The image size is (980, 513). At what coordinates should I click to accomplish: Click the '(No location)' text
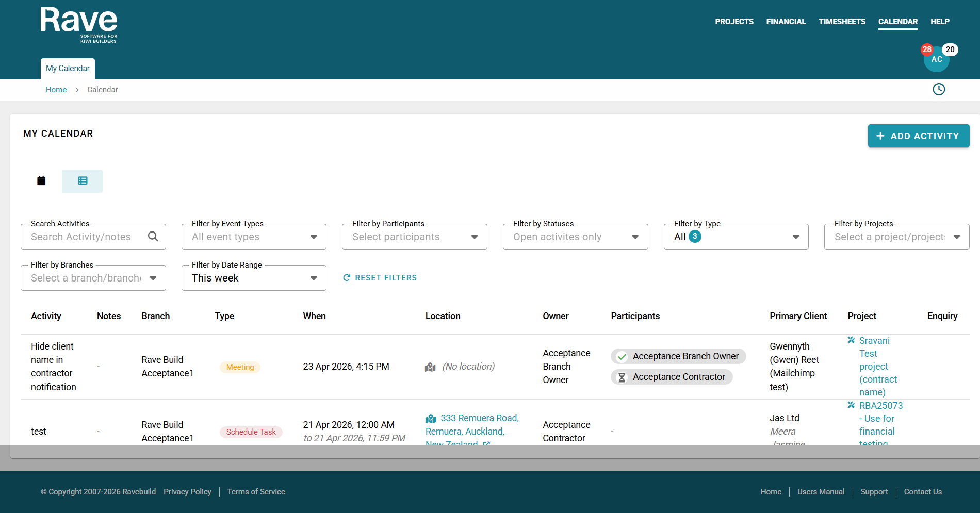(468, 367)
